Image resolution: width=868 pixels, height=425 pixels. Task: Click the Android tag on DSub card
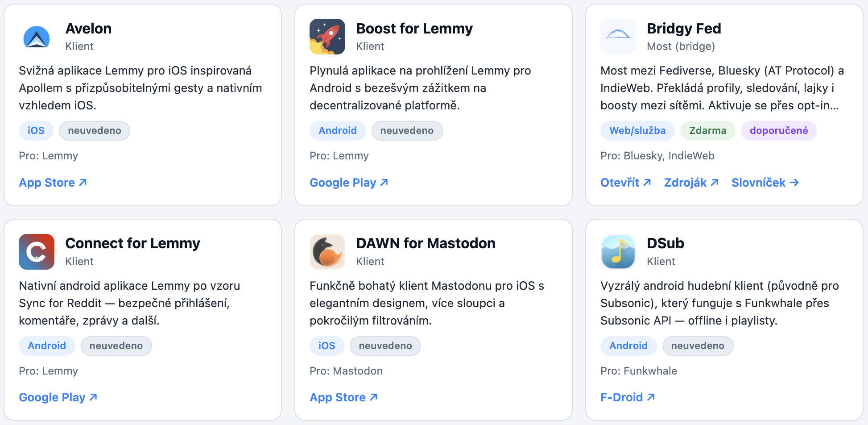point(628,346)
